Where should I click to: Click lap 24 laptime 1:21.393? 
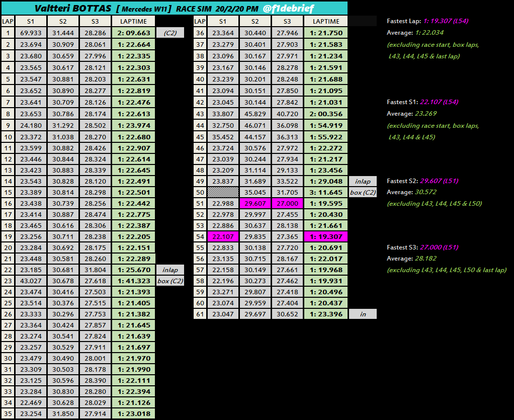coord(134,292)
